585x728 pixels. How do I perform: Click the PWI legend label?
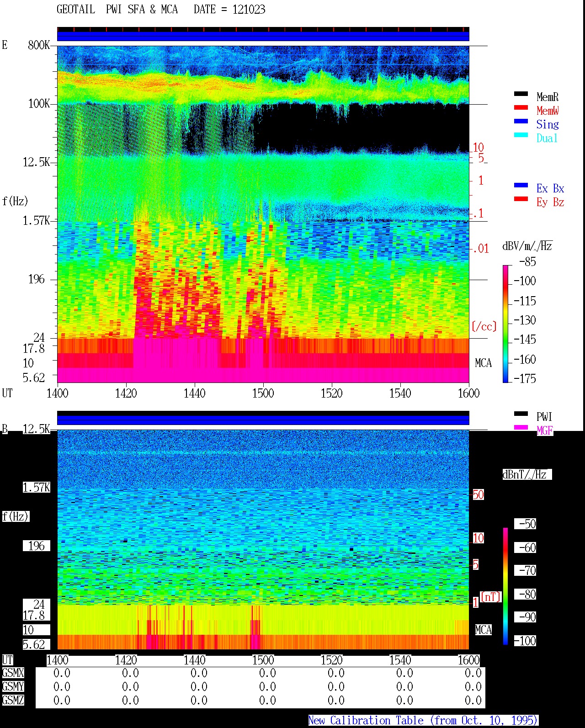(x=544, y=417)
